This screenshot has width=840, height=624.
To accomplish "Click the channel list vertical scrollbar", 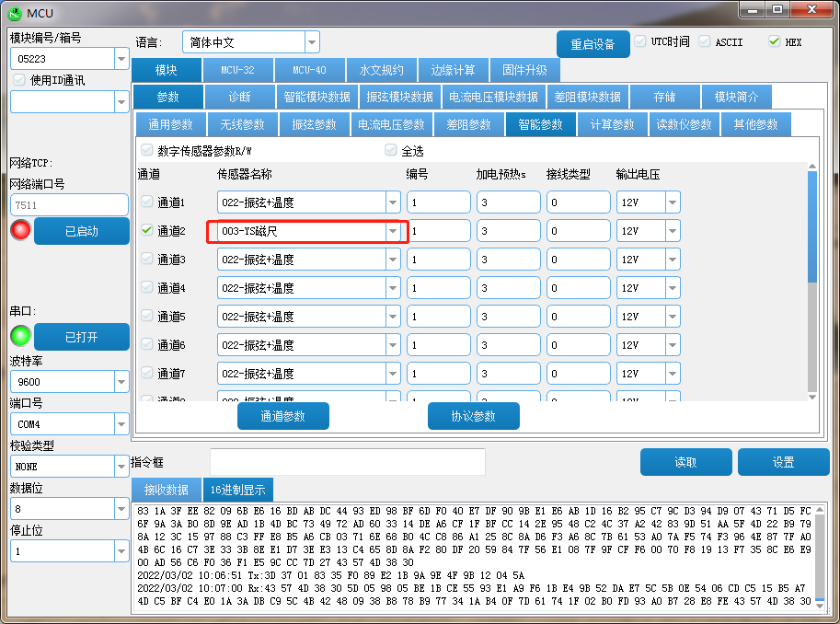I will pos(811,276).
